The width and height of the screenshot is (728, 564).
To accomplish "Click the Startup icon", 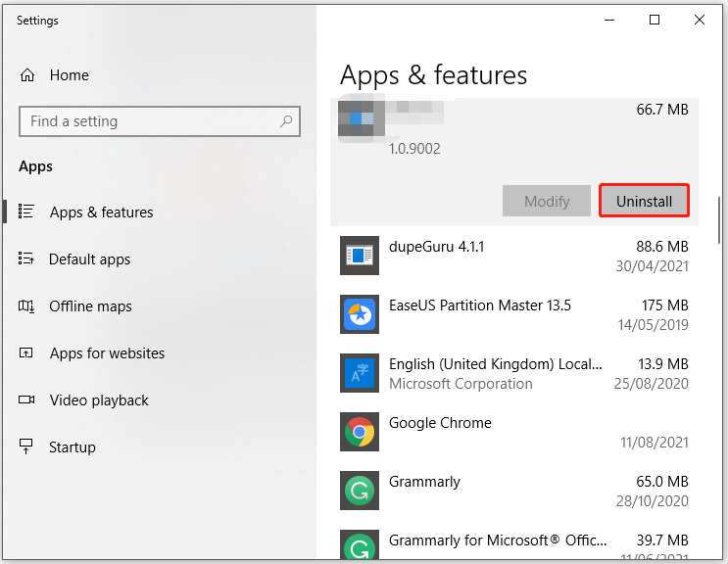I will click(x=26, y=446).
